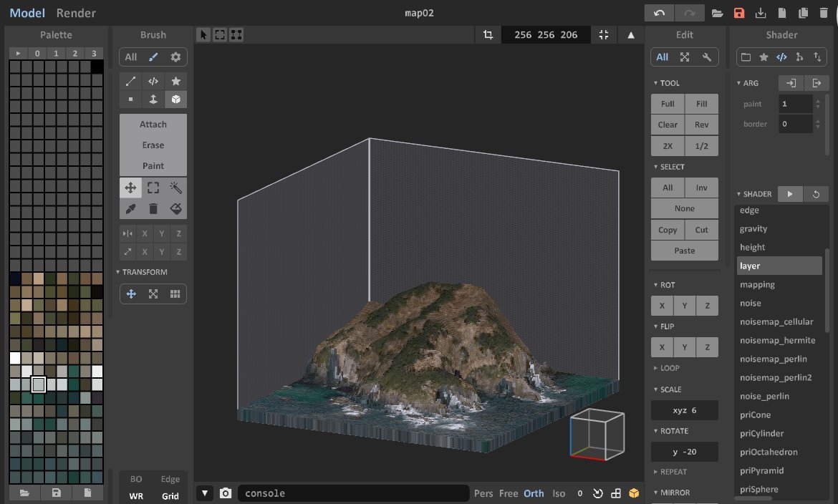This screenshot has height=504, width=838.
Task: Click the camera screenshot icon
Action: [226, 493]
